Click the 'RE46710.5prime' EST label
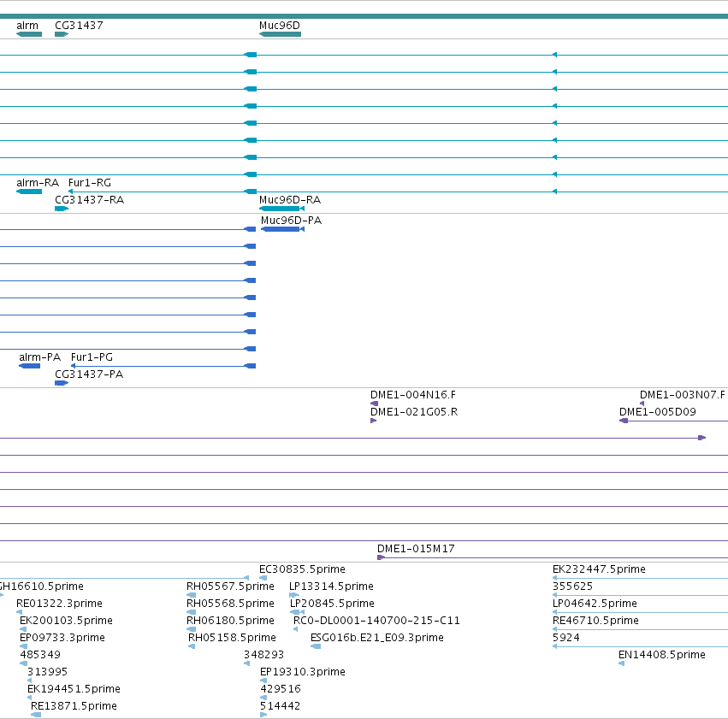 pos(595,621)
